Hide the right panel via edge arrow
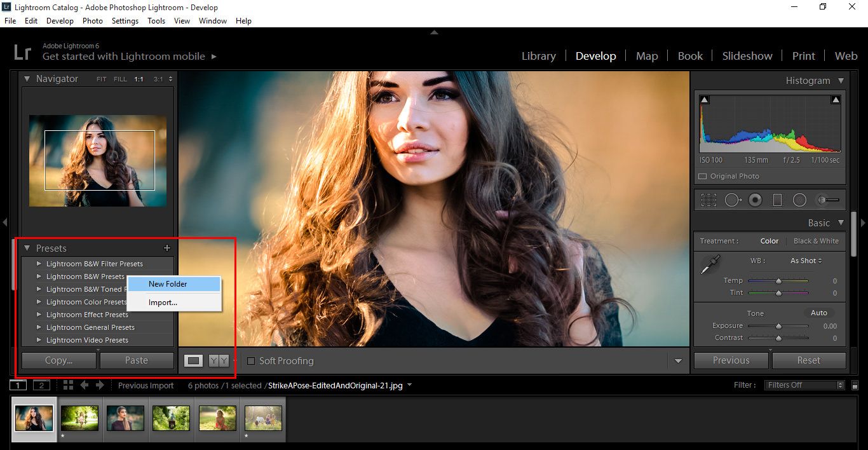This screenshot has width=868, height=450. [863, 222]
